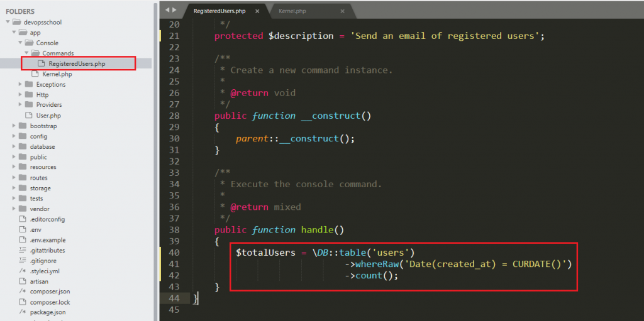Click the file icon beside User.php
The width and height of the screenshot is (644, 321).
(x=28, y=116)
